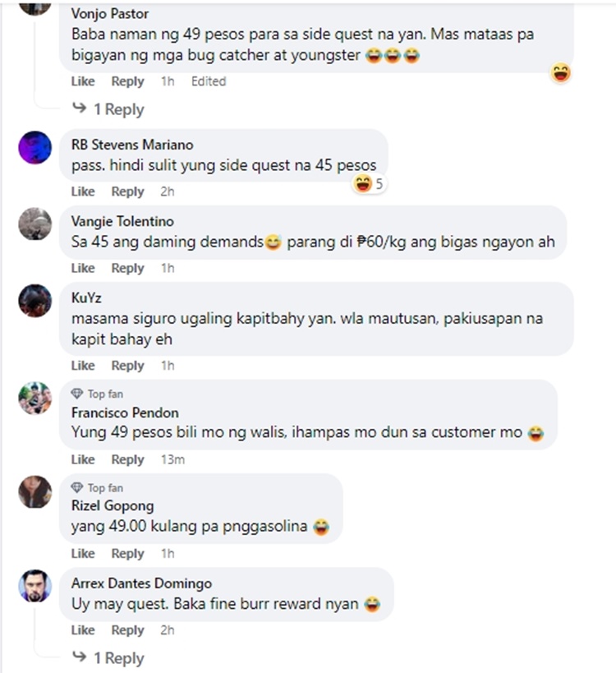
Task: Open Vangie Tolentino's avatar
Action: (x=35, y=224)
